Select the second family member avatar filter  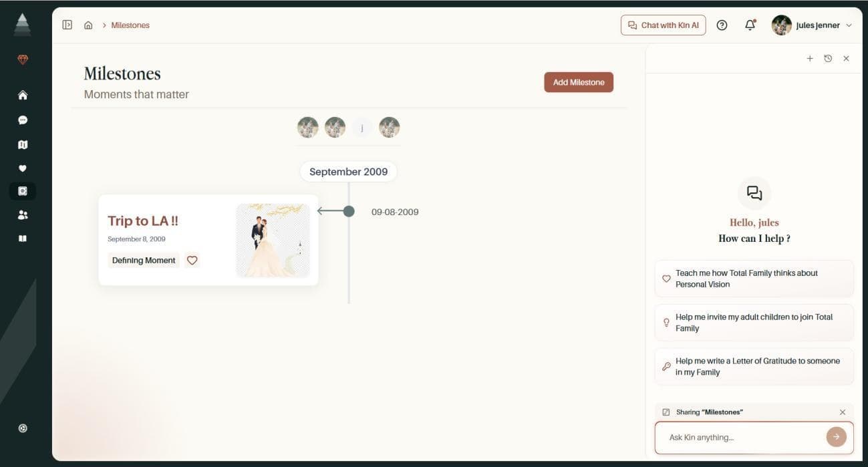(335, 127)
